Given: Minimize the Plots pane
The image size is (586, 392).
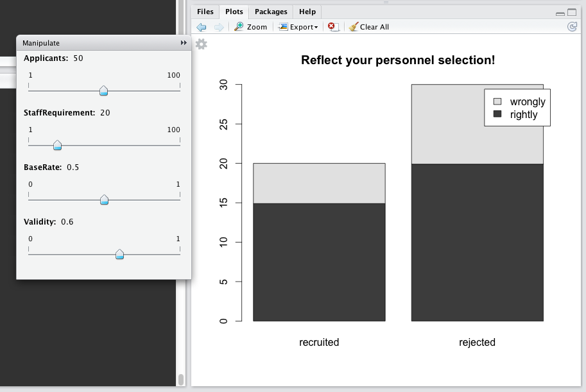Looking at the screenshot, I should point(560,13).
